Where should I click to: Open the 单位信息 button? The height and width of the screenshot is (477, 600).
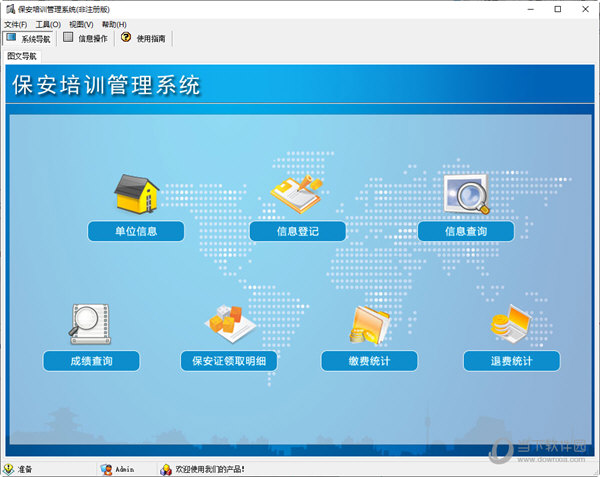(136, 231)
